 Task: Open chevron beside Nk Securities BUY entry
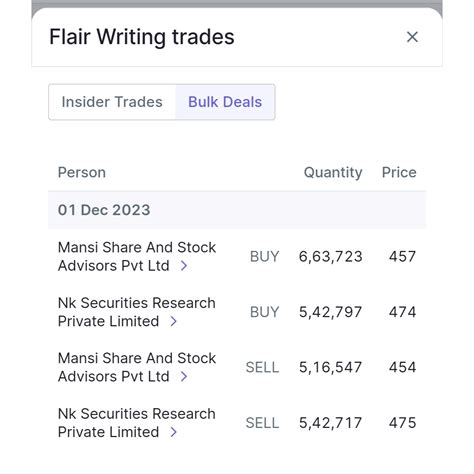click(x=173, y=321)
